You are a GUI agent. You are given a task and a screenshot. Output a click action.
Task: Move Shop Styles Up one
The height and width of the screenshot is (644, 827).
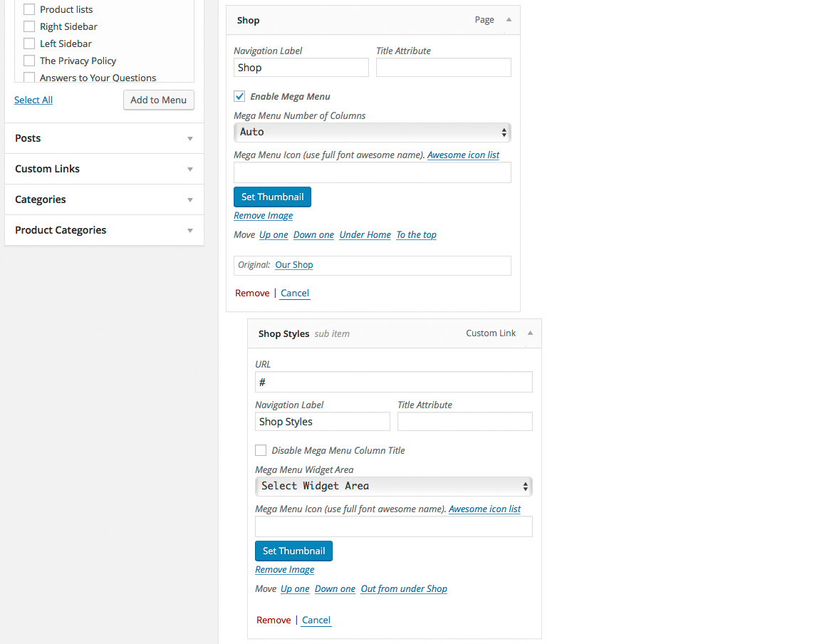295,588
